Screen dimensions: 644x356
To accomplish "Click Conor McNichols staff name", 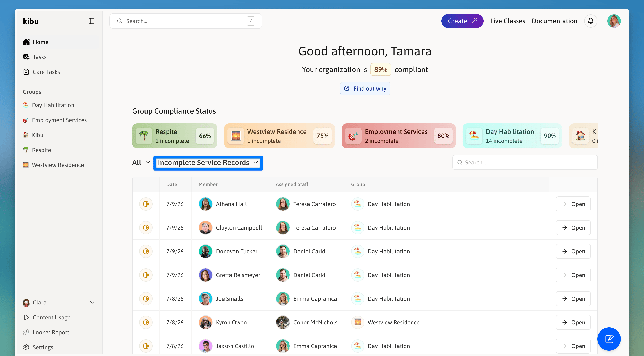I will [315, 322].
